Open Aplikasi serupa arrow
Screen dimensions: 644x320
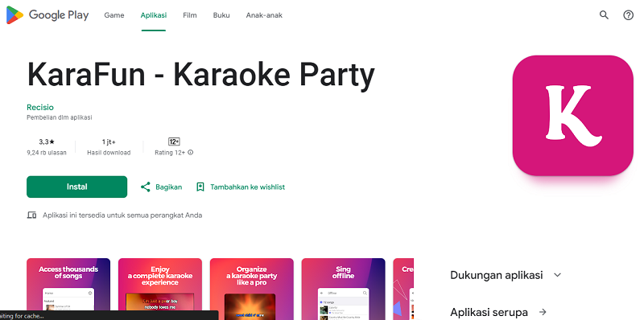tap(543, 312)
